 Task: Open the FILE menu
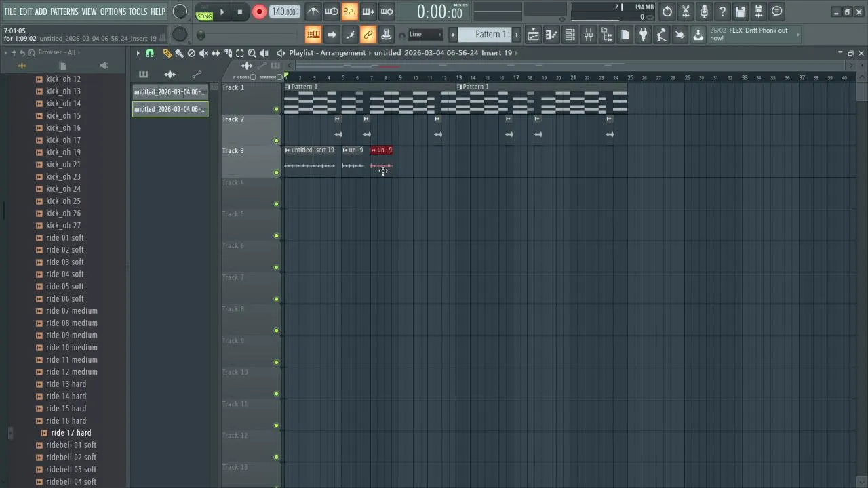(x=10, y=12)
